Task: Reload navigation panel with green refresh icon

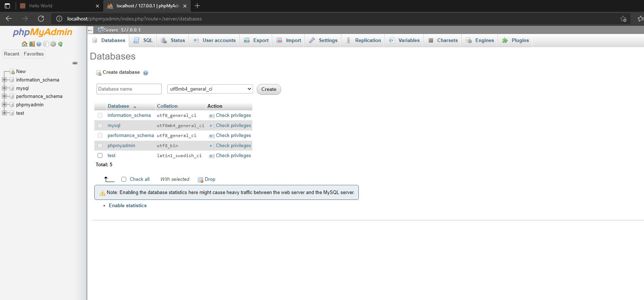Action: [60, 44]
